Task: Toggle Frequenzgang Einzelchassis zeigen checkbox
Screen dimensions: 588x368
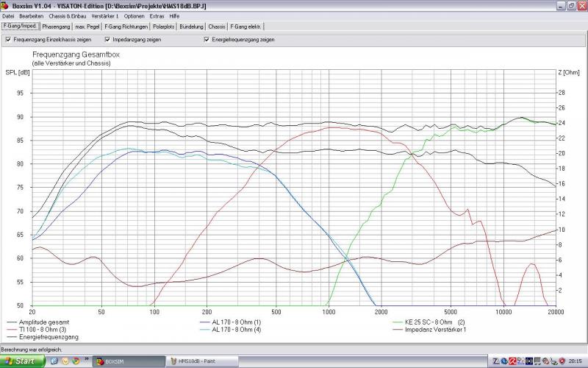Action: click(8, 39)
